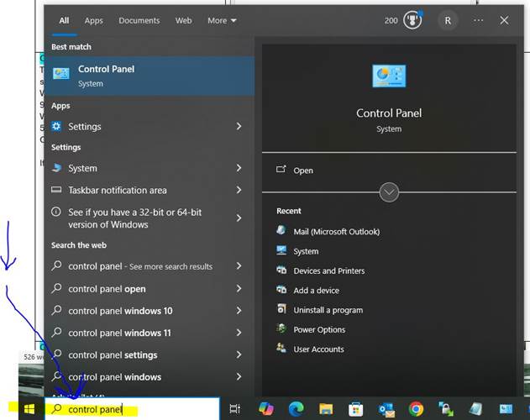Open Microsoft Store from the taskbar
Viewport: 530px width, 420px height.
pos(355,409)
